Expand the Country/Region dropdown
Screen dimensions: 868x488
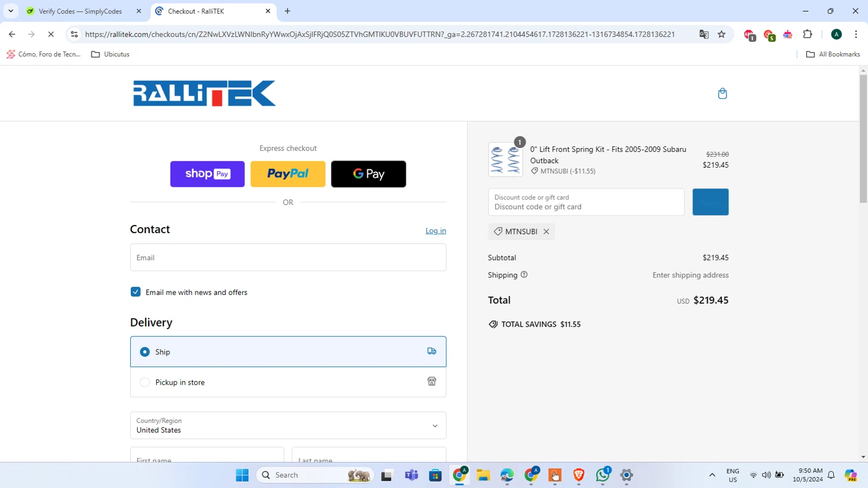[x=288, y=426]
